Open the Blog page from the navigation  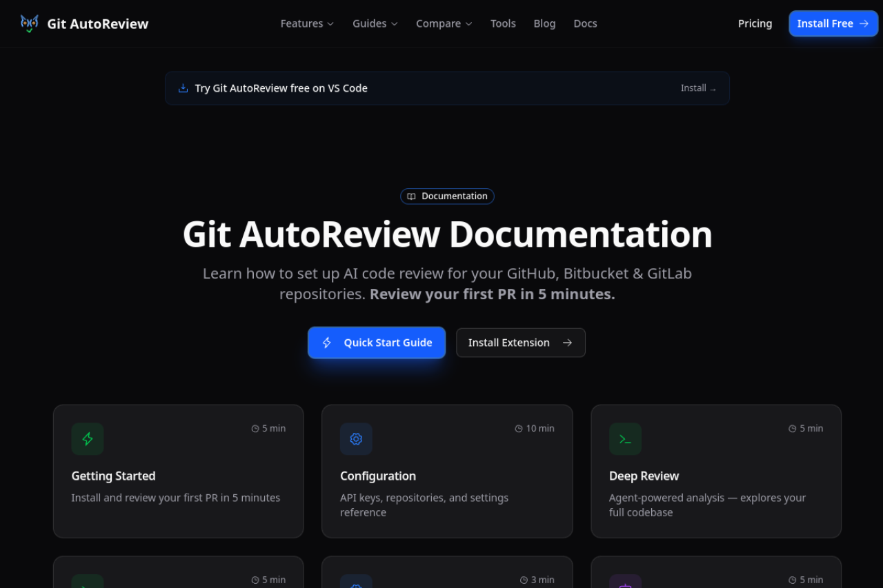click(x=544, y=23)
